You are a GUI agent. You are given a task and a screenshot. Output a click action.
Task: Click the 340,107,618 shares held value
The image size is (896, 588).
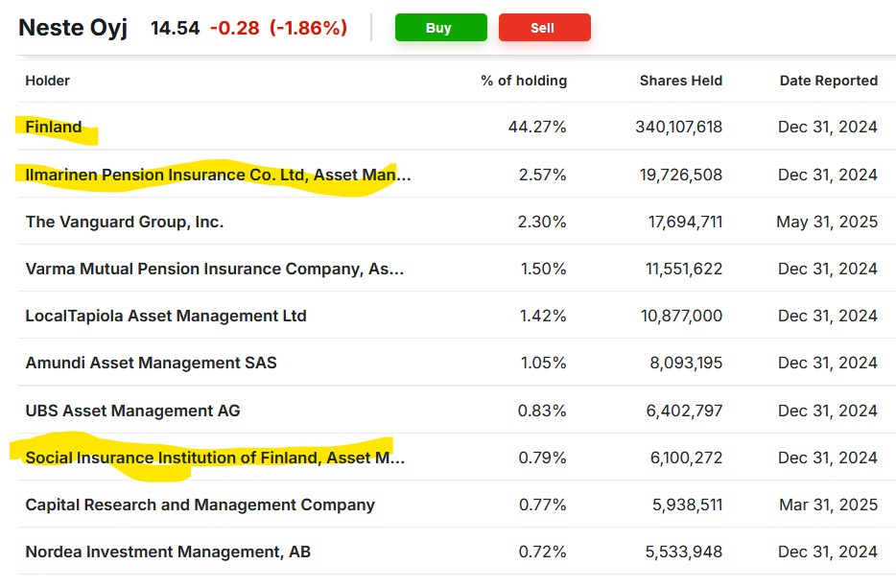(679, 127)
